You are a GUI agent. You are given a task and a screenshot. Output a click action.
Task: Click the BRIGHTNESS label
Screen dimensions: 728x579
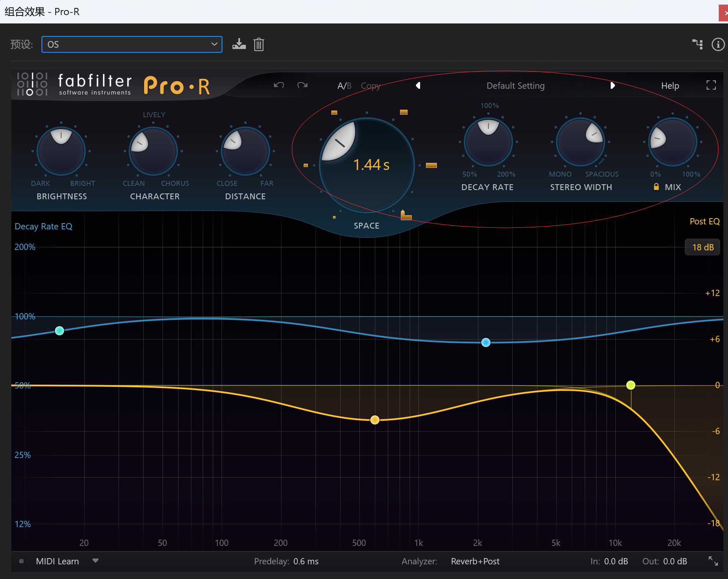62,196
